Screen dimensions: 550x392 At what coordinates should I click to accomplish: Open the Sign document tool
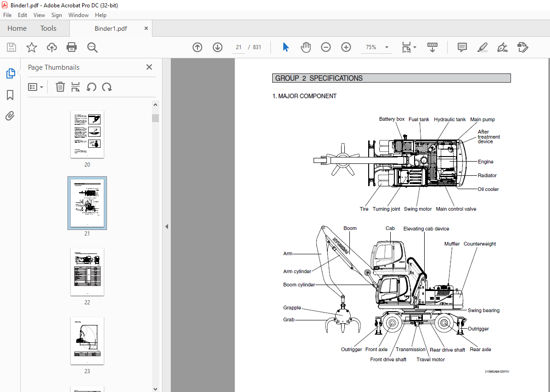point(502,47)
